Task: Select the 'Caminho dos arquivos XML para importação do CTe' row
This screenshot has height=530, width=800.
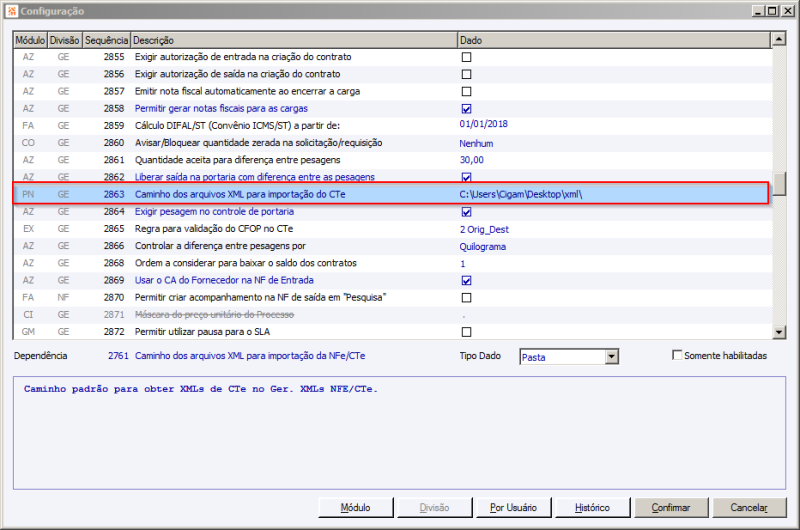Action: pos(392,194)
